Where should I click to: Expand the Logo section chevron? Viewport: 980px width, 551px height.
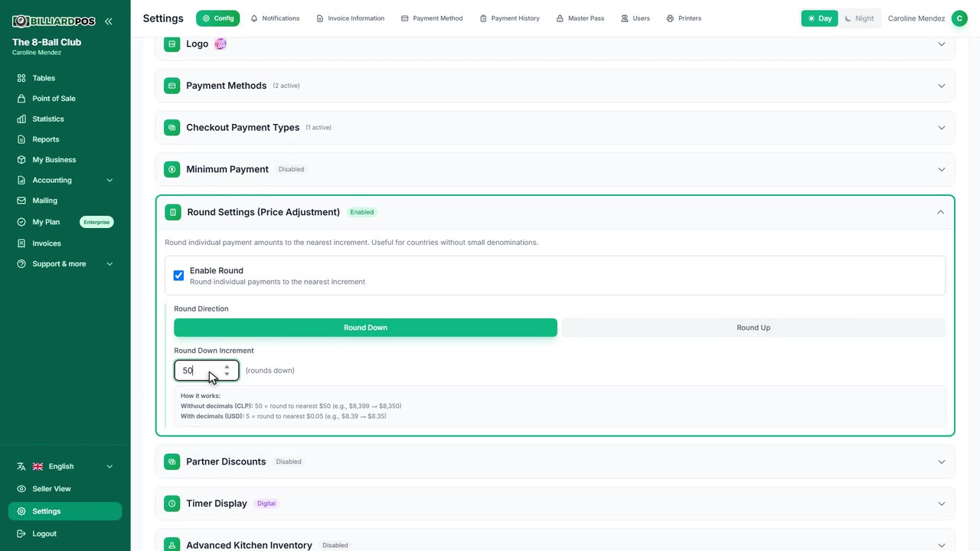coord(942,44)
